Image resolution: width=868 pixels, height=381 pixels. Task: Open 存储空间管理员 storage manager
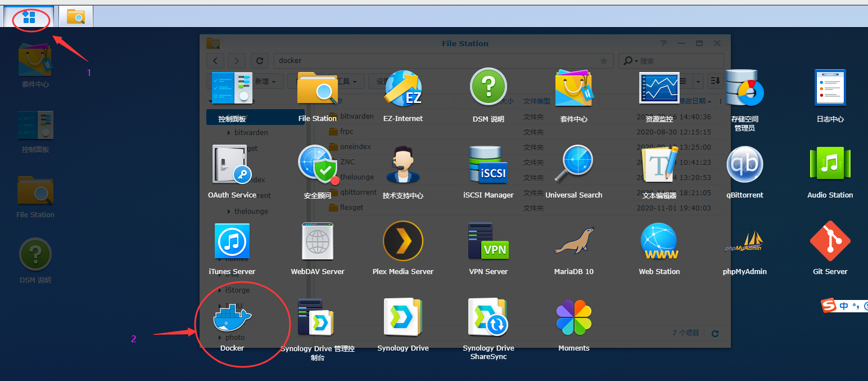(x=745, y=100)
